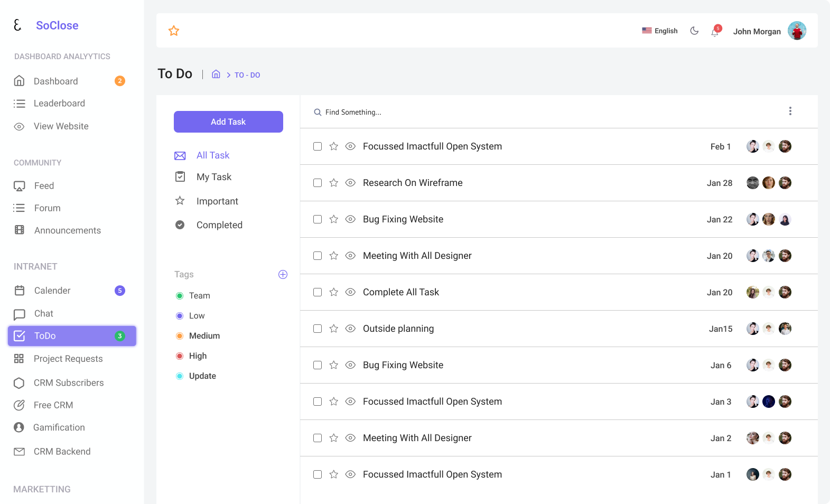This screenshot has width=830, height=504.
Task: Click the Dashboard badge showing 2
Action: 120,81
